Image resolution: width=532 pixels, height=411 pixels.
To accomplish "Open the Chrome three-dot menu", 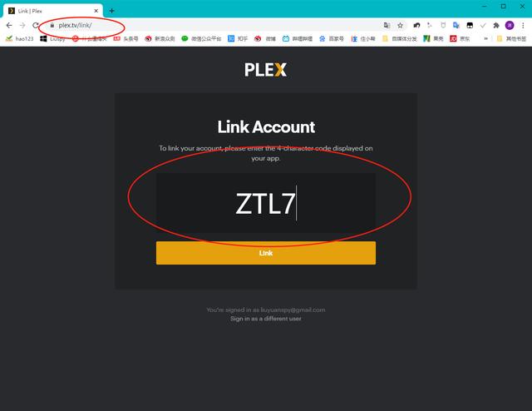I will click(x=523, y=25).
